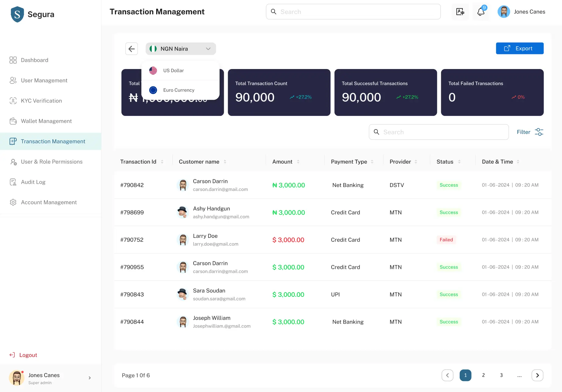The image size is (562, 392).
Task: Click the Nigerian flag icon
Action: point(153,49)
